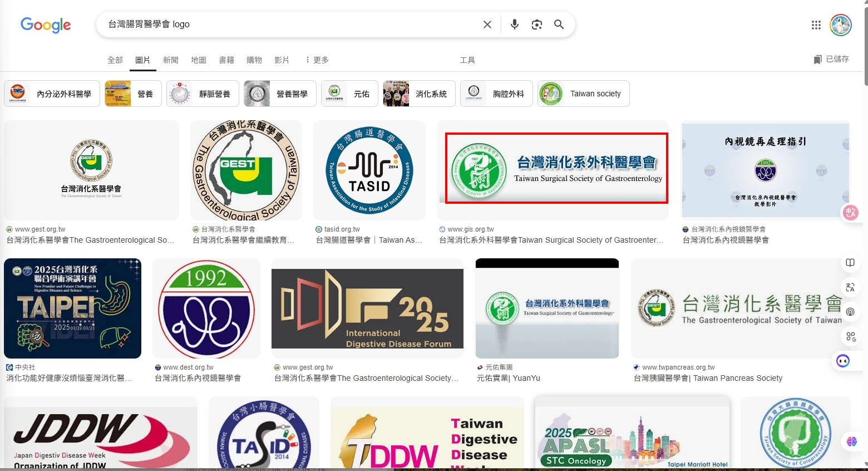Select the 胸腔外科 filter chip
This screenshot has height=471, width=868.
point(496,94)
